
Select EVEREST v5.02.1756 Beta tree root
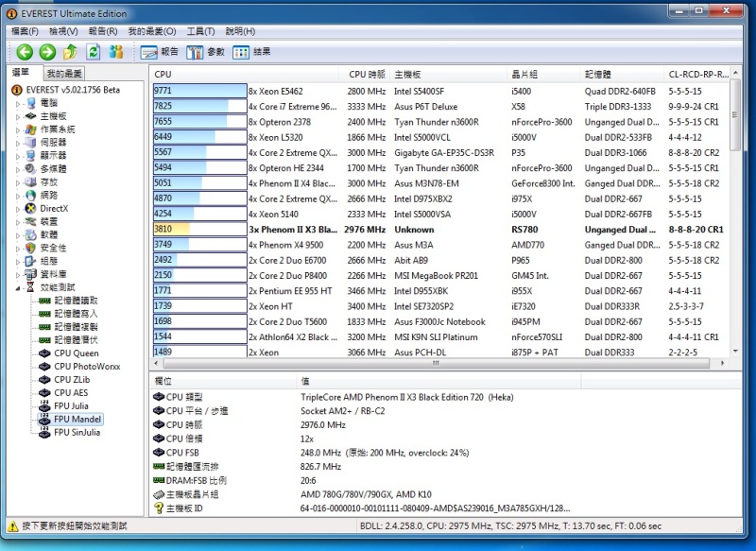pyautogui.click(x=73, y=90)
